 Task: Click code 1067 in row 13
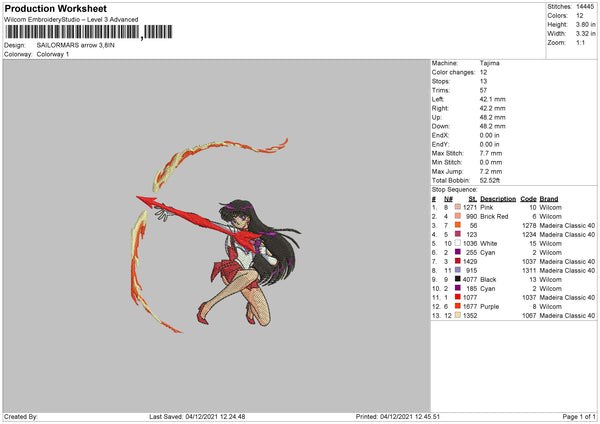[529, 316]
